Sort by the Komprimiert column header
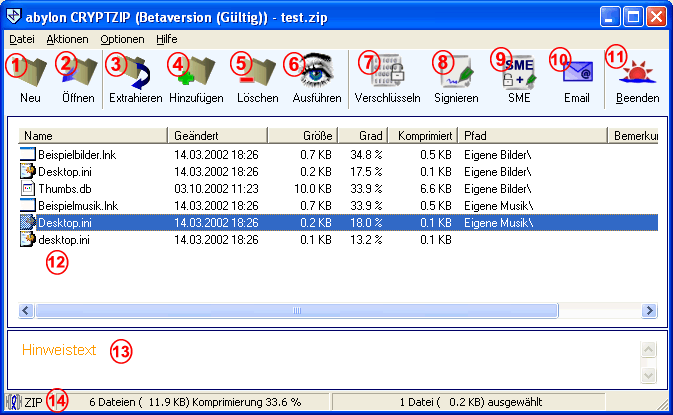The width and height of the screenshot is (673, 415). click(x=424, y=136)
